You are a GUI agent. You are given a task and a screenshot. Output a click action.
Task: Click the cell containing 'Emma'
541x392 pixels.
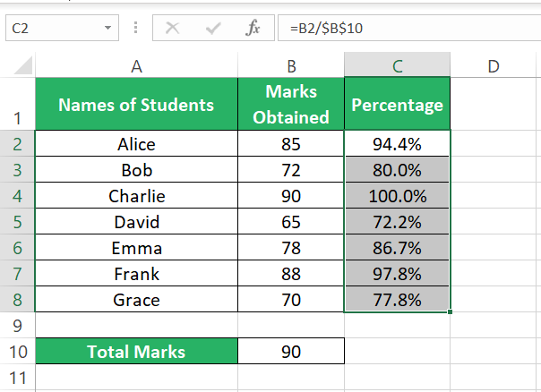click(137, 247)
